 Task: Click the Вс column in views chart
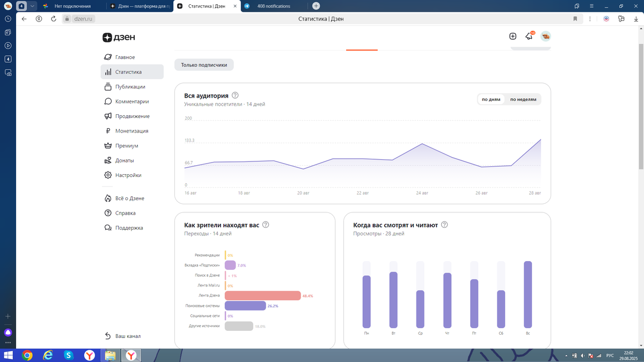click(x=528, y=294)
